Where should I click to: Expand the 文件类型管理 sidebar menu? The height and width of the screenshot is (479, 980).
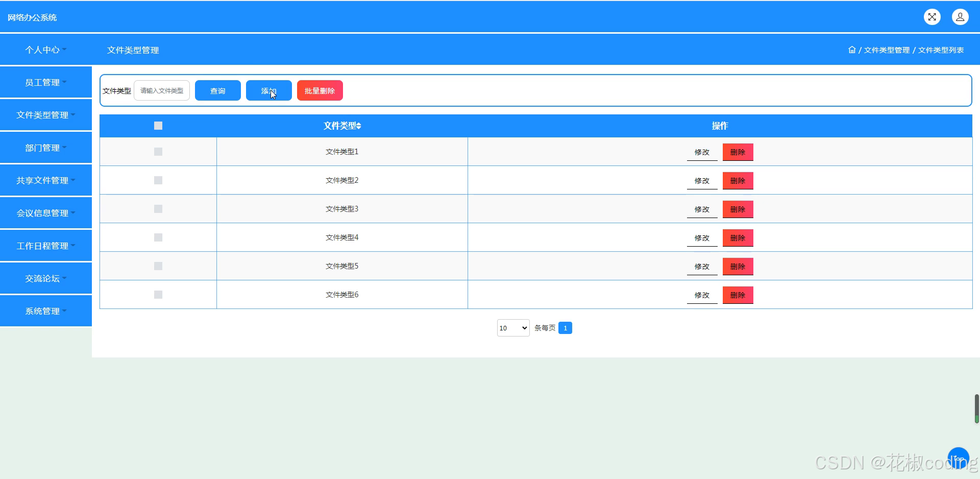click(46, 115)
